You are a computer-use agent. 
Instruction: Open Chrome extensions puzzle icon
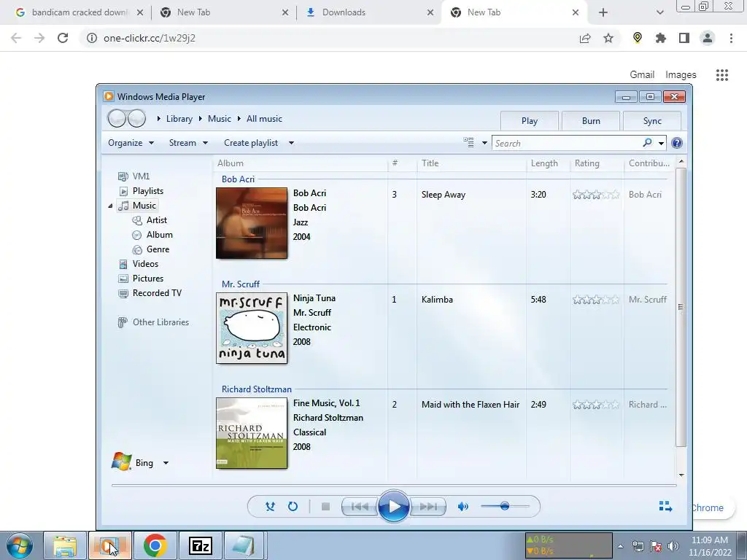pyautogui.click(x=661, y=38)
